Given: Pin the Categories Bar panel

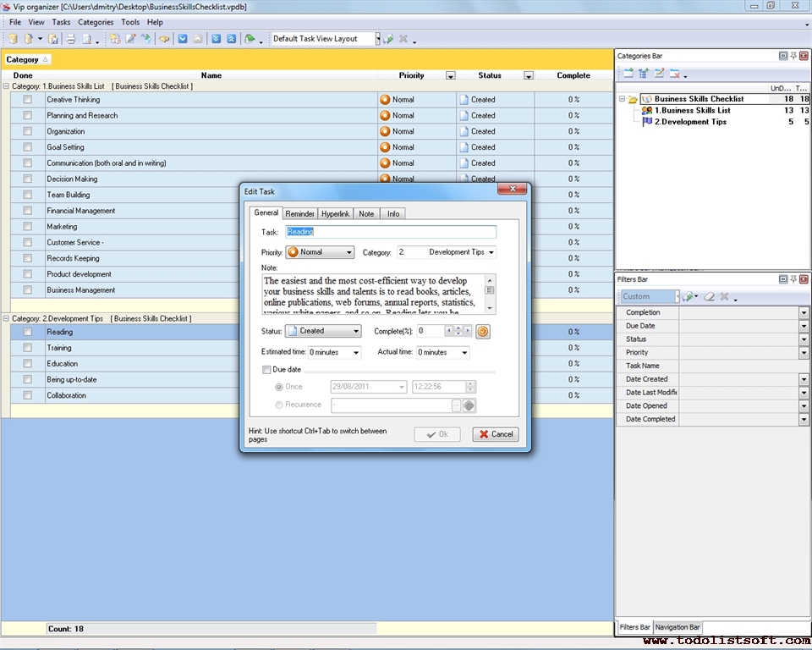Looking at the screenshot, I should [x=793, y=56].
